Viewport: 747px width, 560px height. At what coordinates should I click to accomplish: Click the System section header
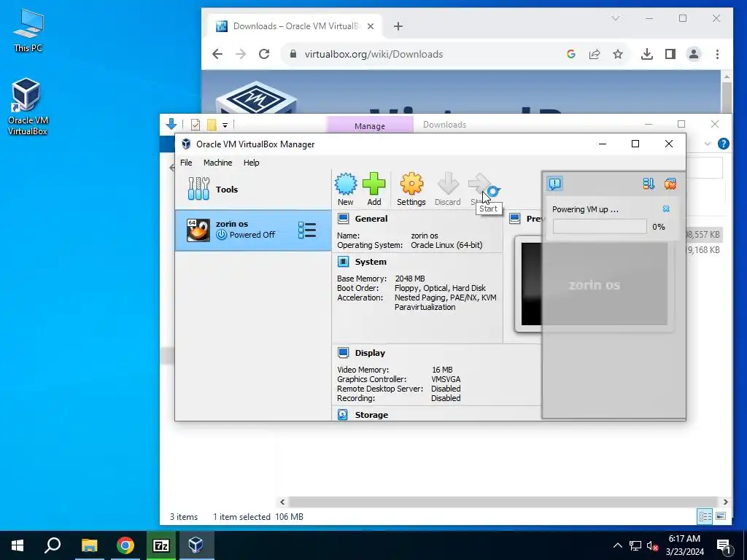370,262
